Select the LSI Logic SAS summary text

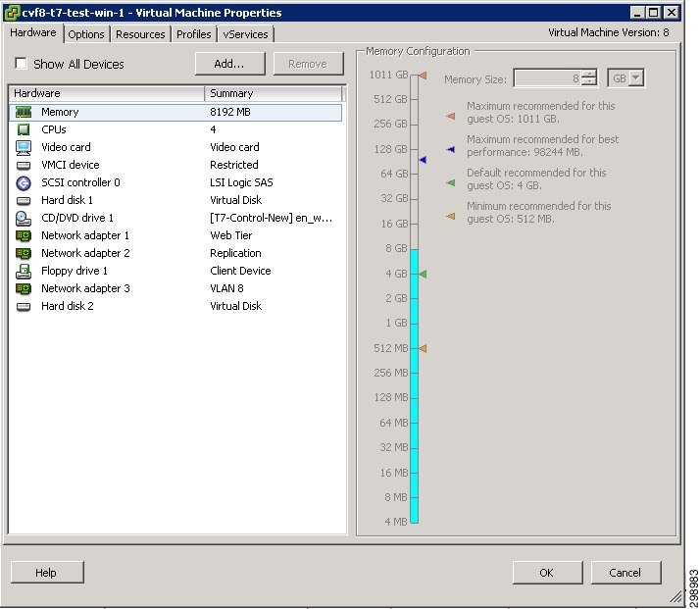point(241,182)
